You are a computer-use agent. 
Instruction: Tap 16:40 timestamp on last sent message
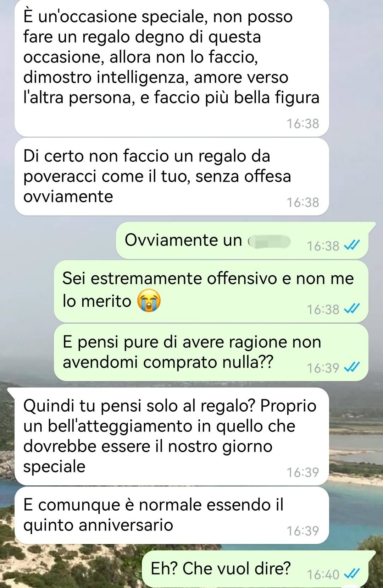323,574
